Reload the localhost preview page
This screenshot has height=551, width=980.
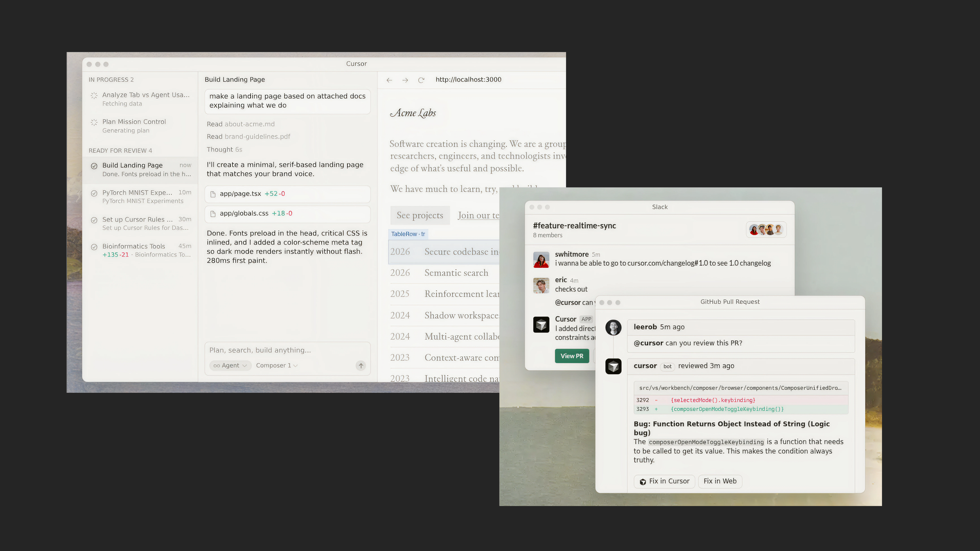click(x=421, y=80)
